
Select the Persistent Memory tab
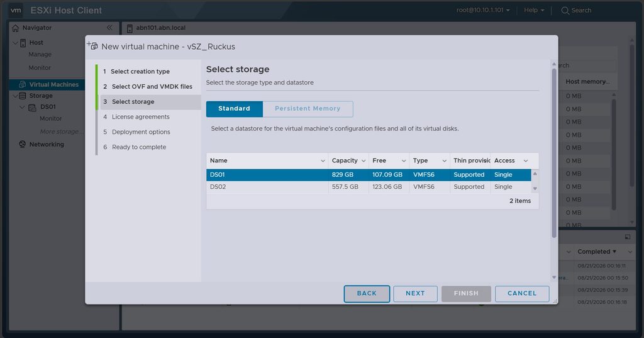click(x=308, y=108)
